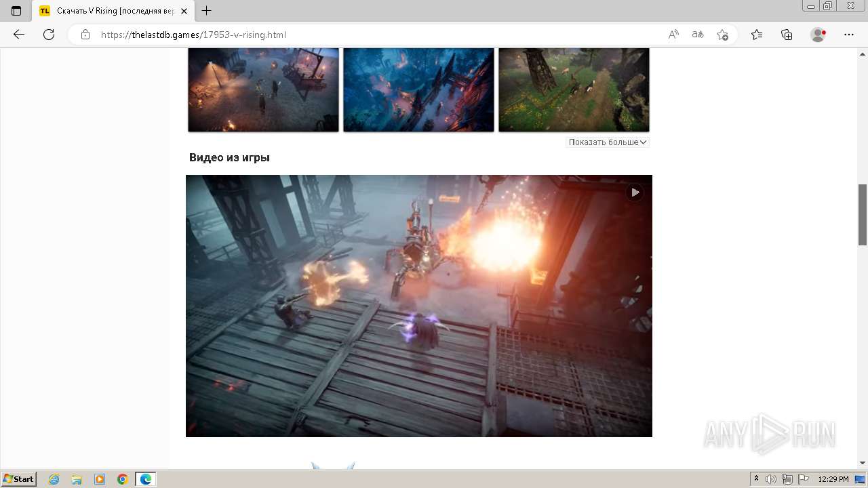Screen dimensions: 868x488
Task: Refresh the current page
Action: [49, 35]
